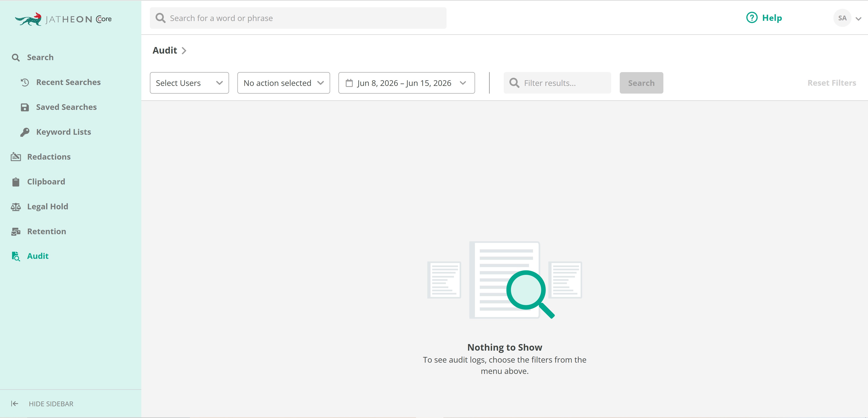Click the collapse arrow icon beside Hide Sidebar
The height and width of the screenshot is (418, 868).
pos(14,404)
